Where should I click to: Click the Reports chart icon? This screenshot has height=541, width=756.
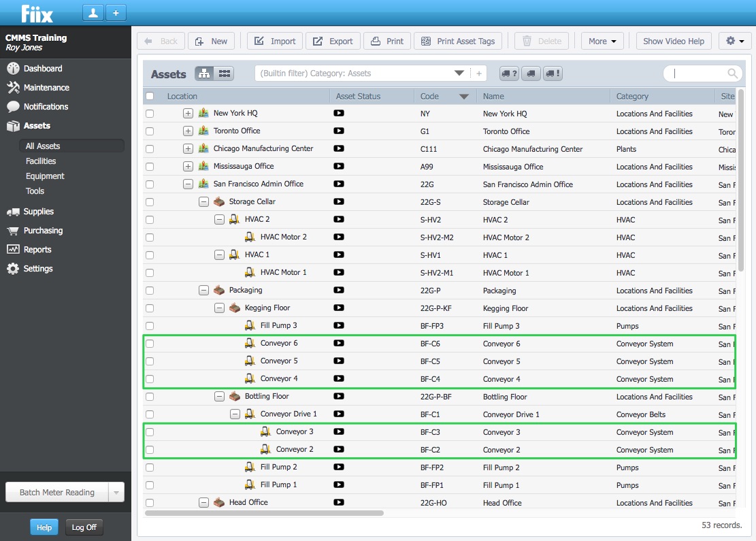[x=13, y=249]
